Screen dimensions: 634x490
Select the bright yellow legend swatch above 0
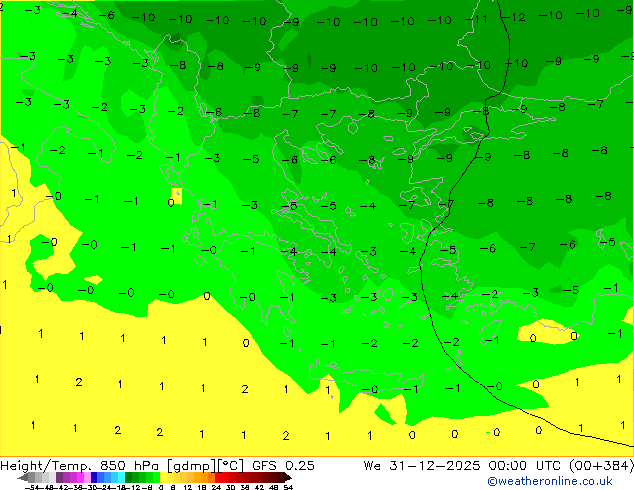163,477
